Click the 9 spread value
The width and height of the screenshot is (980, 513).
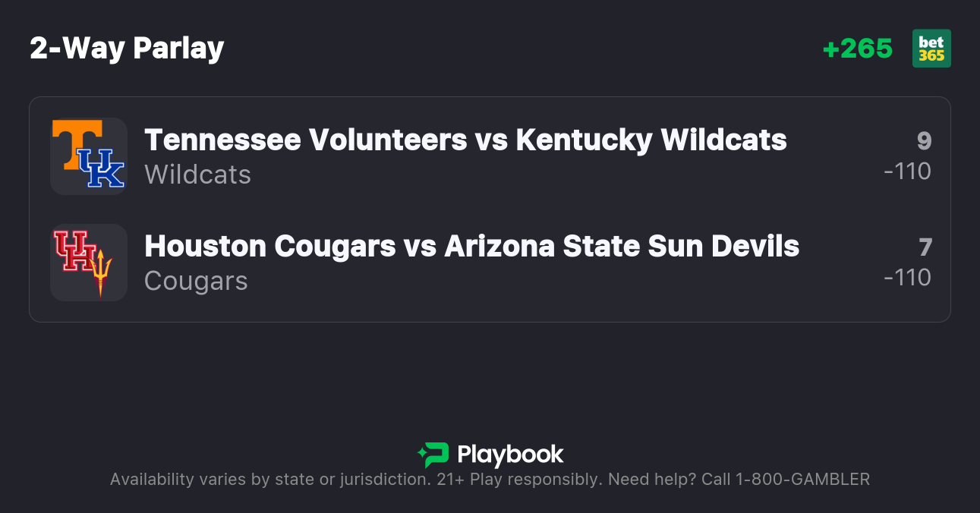[924, 141]
